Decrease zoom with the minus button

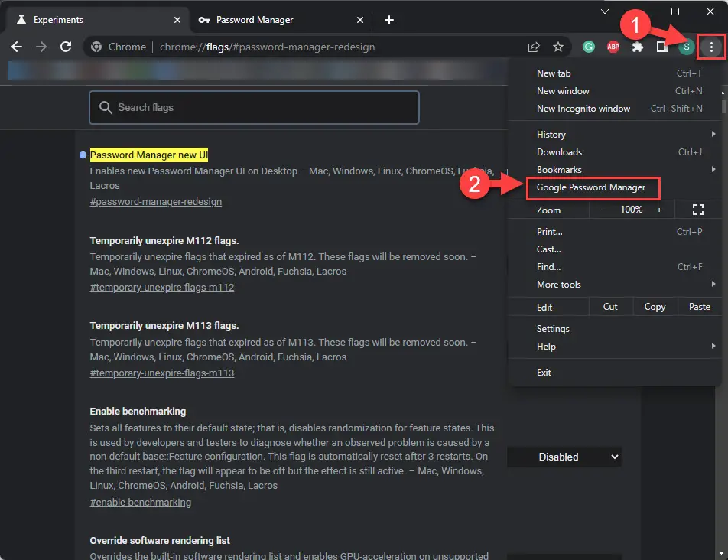pyautogui.click(x=603, y=210)
